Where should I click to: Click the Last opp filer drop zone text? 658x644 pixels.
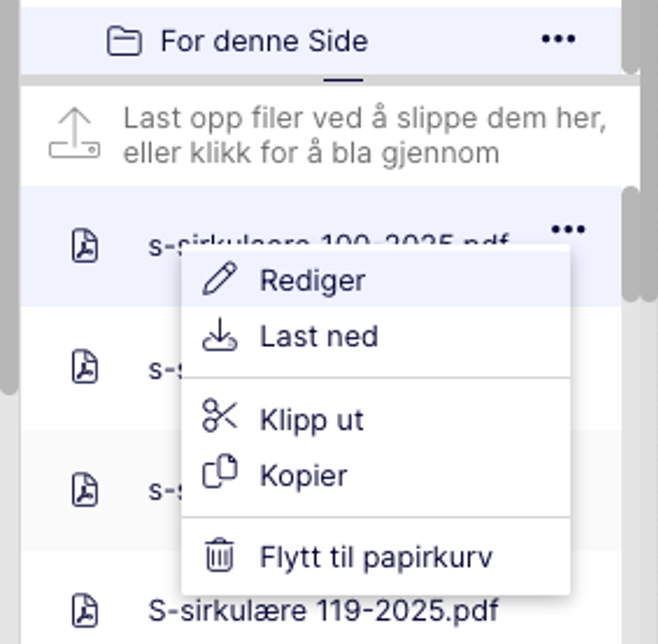pos(364,135)
